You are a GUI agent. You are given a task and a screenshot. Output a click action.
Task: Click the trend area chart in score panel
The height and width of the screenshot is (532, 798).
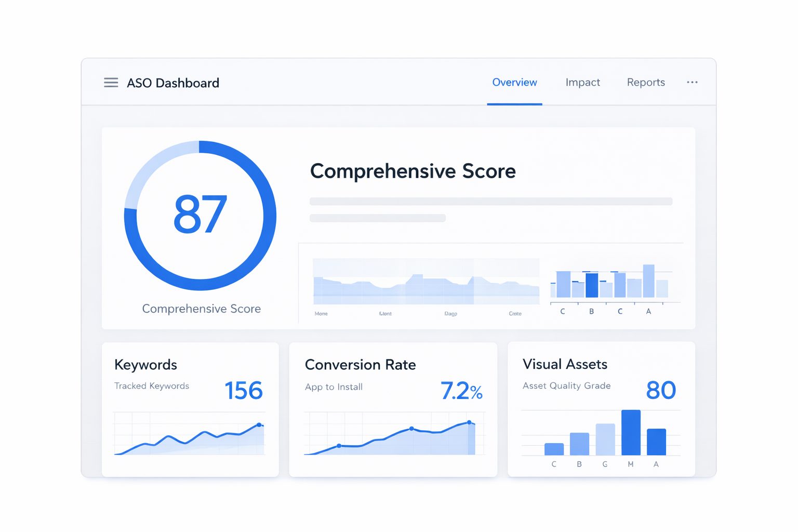426,283
